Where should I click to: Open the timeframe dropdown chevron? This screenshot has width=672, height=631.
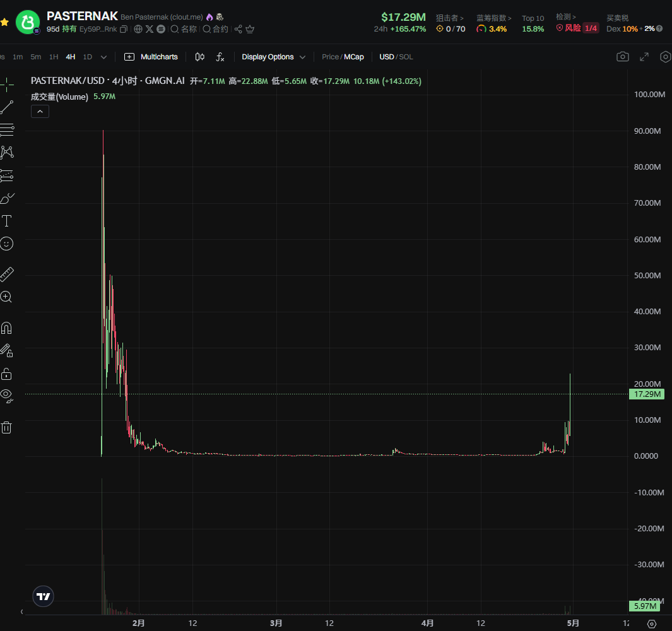point(103,57)
